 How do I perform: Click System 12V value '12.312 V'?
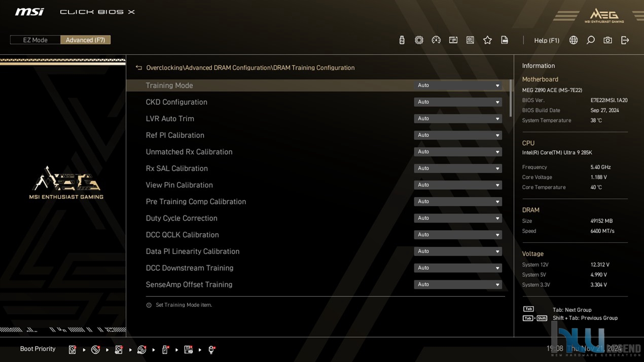coord(600,265)
